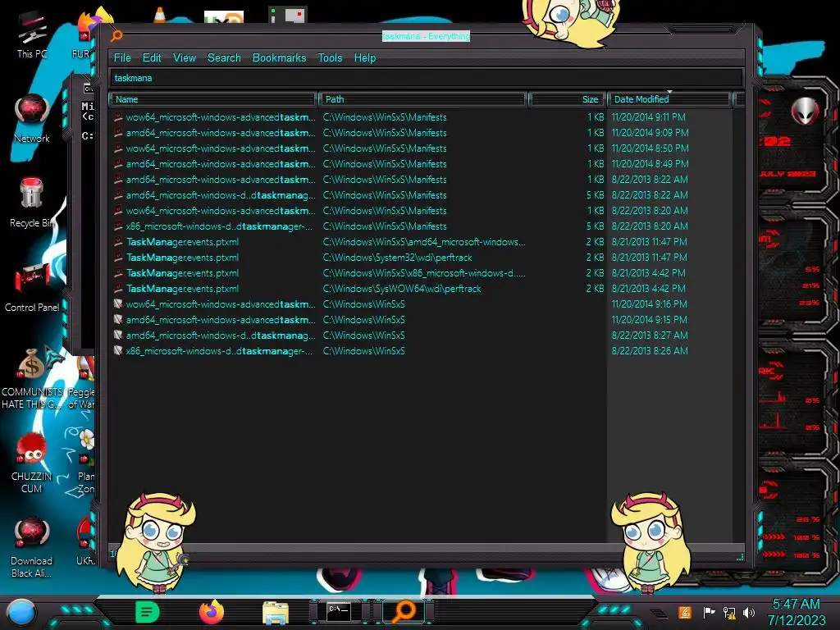
Task: Launch Firefox from the taskbar
Action: 212,612
